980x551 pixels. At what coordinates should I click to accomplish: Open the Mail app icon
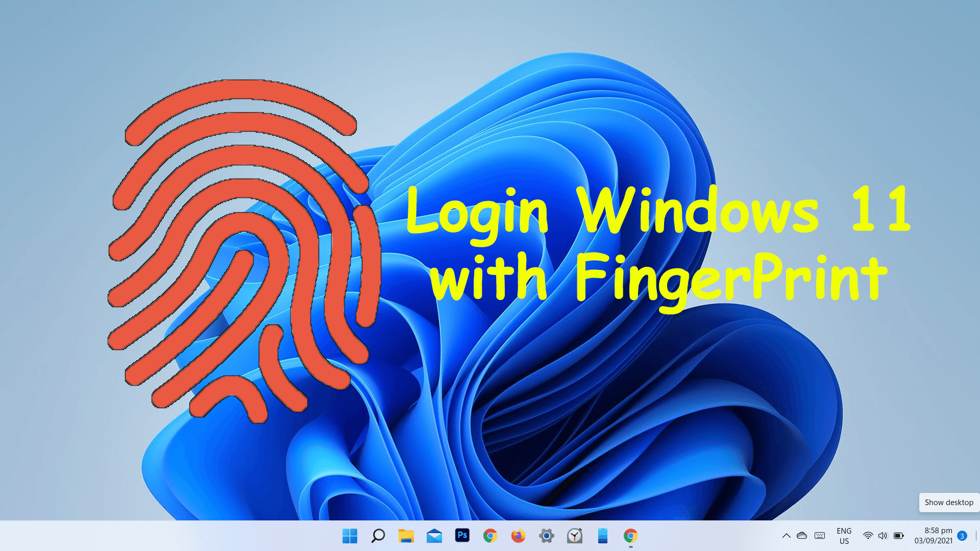coord(434,536)
